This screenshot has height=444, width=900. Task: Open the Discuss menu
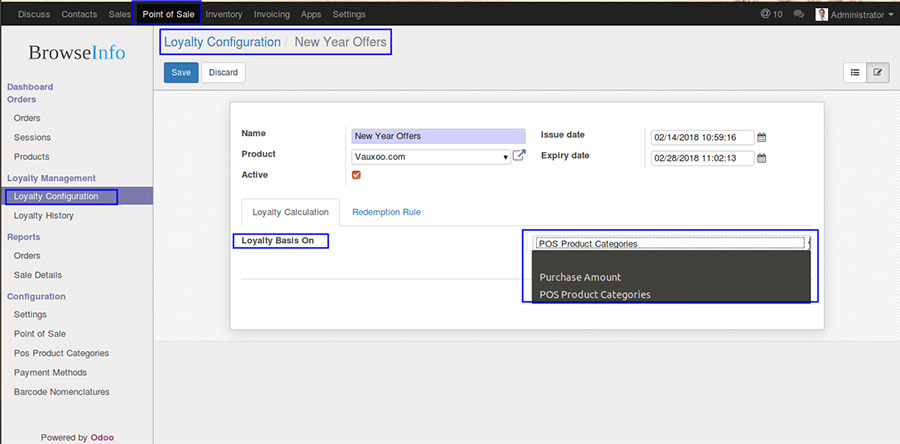pyautogui.click(x=34, y=14)
